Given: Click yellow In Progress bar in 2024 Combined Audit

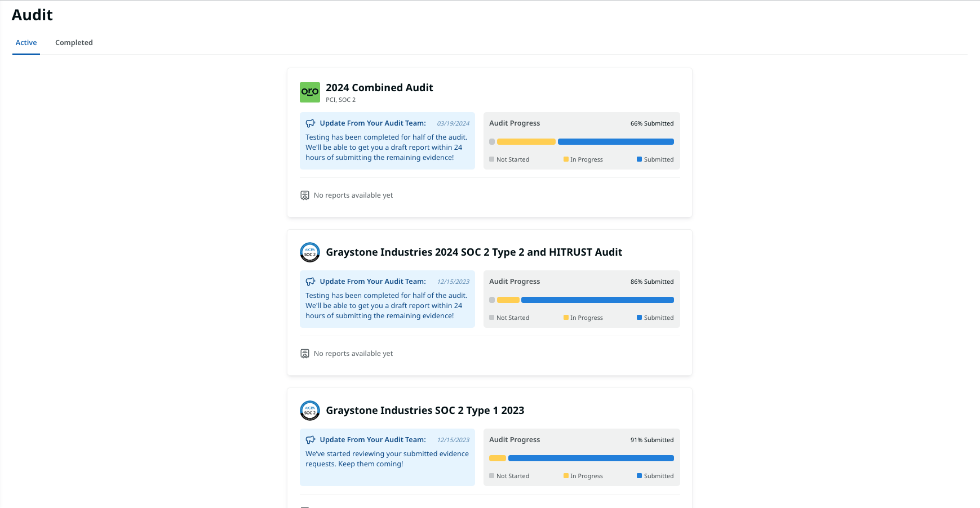Looking at the screenshot, I should tap(526, 142).
